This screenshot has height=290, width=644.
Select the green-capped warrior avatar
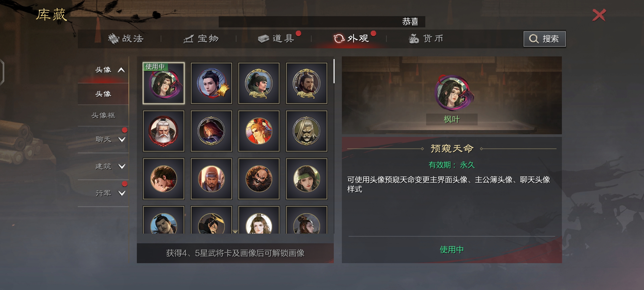[259, 83]
